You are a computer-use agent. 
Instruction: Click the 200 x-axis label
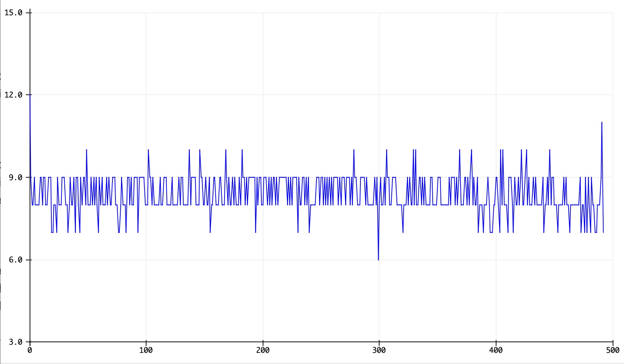263,350
